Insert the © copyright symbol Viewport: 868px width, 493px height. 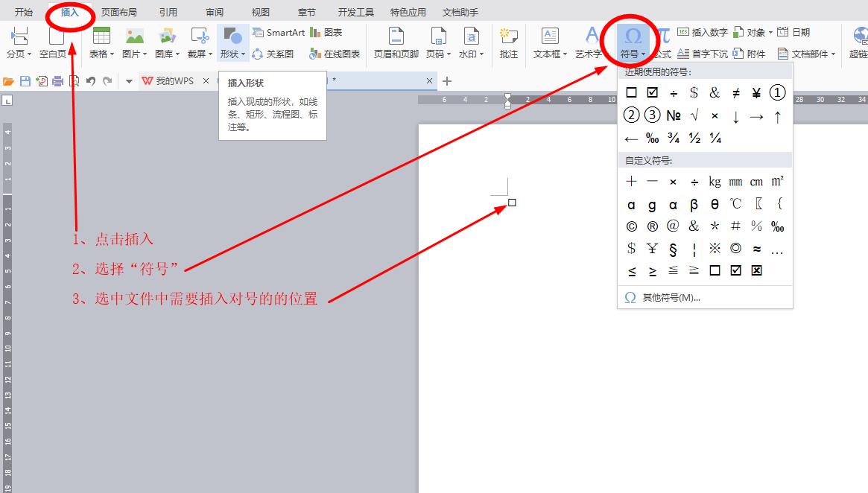click(x=631, y=226)
